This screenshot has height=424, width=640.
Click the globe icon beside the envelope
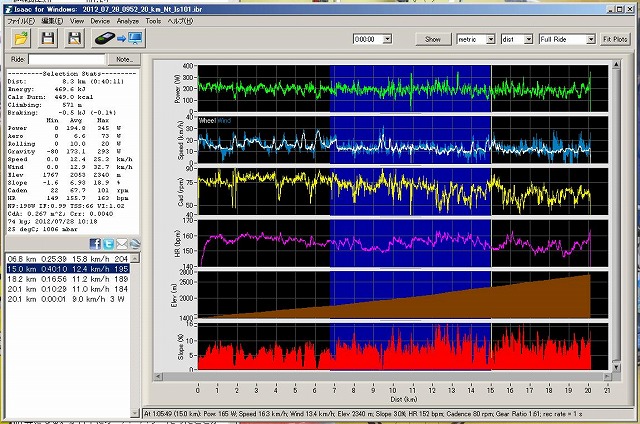[134, 243]
